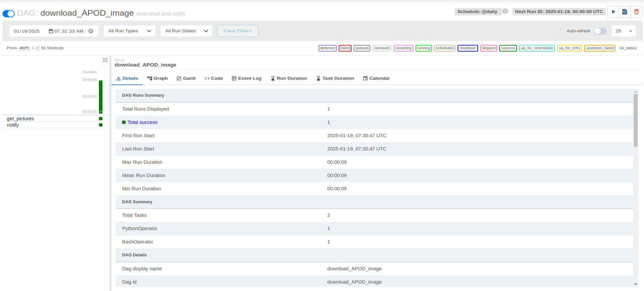
Task: Click the failed status legend badge
Action: (345, 48)
